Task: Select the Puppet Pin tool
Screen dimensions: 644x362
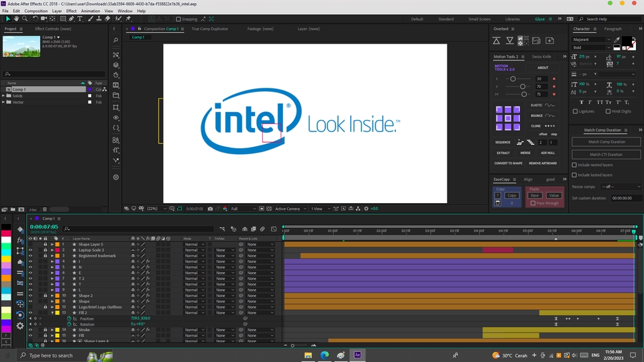Action: 128,19
